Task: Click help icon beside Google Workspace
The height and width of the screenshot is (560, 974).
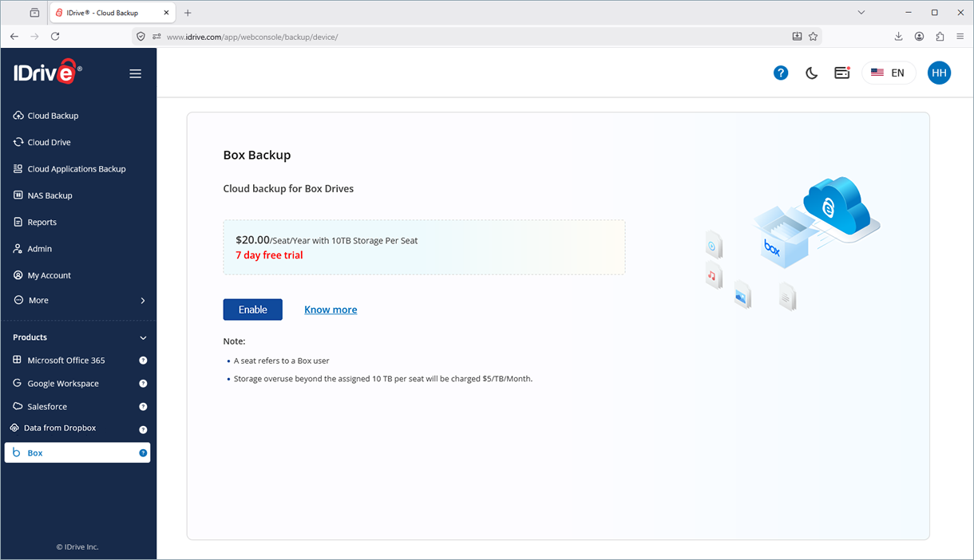Action: point(143,384)
